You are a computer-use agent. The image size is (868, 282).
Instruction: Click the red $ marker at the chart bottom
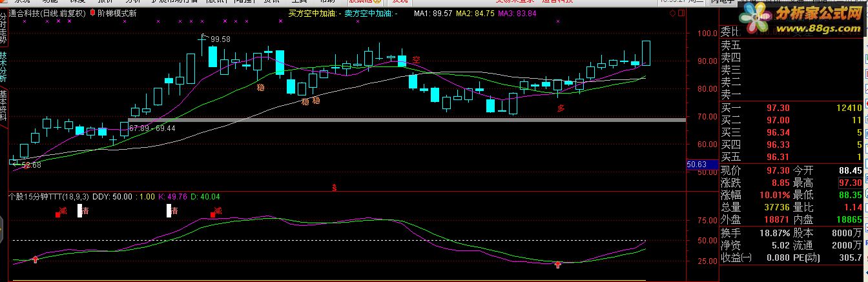(x=334, y=188)
